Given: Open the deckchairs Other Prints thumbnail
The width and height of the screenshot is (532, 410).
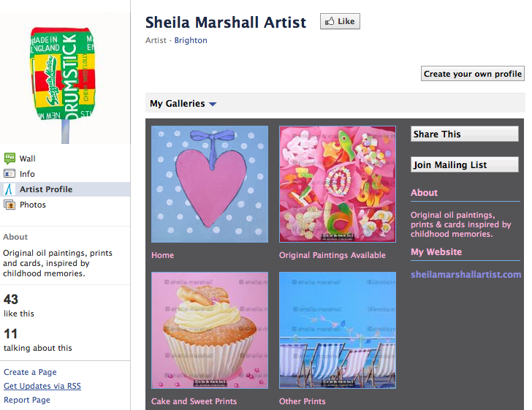Looking at the screenshot, I should (x=338, y=330).
